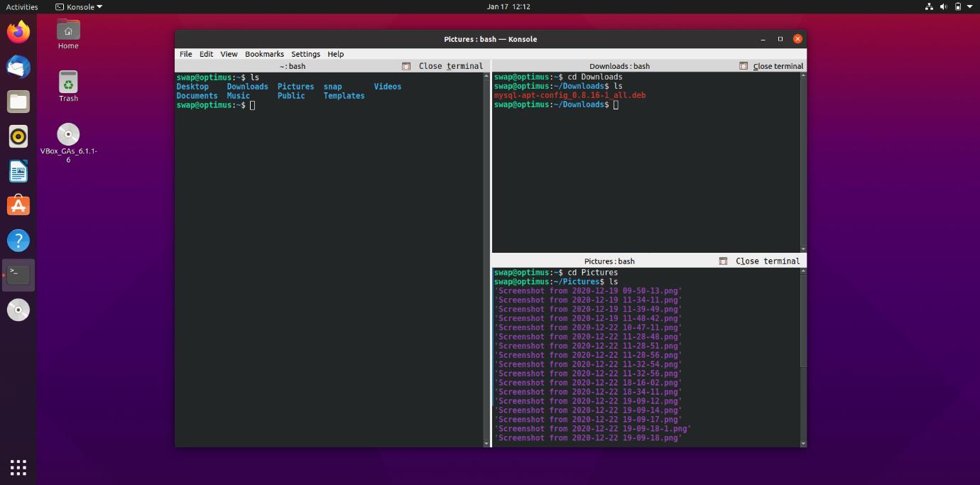Image resolution: width=980 pixels, height=485 pixels.
Task: Close the Downloads : bash terminal split
Action: click(778, 66)
